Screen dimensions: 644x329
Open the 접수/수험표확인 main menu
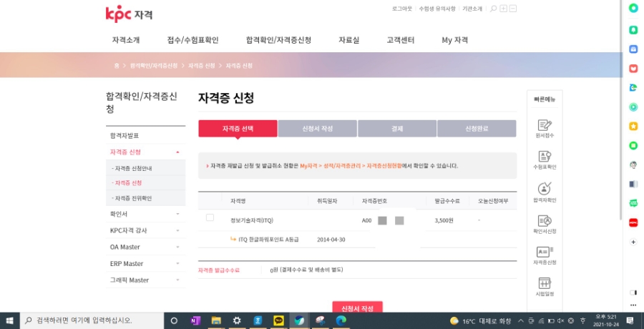[x=192, y=40]
